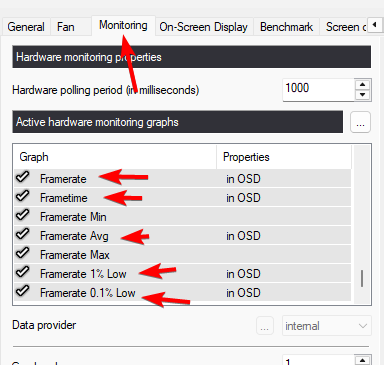Select the Framerate Max row label

(75, 255)
